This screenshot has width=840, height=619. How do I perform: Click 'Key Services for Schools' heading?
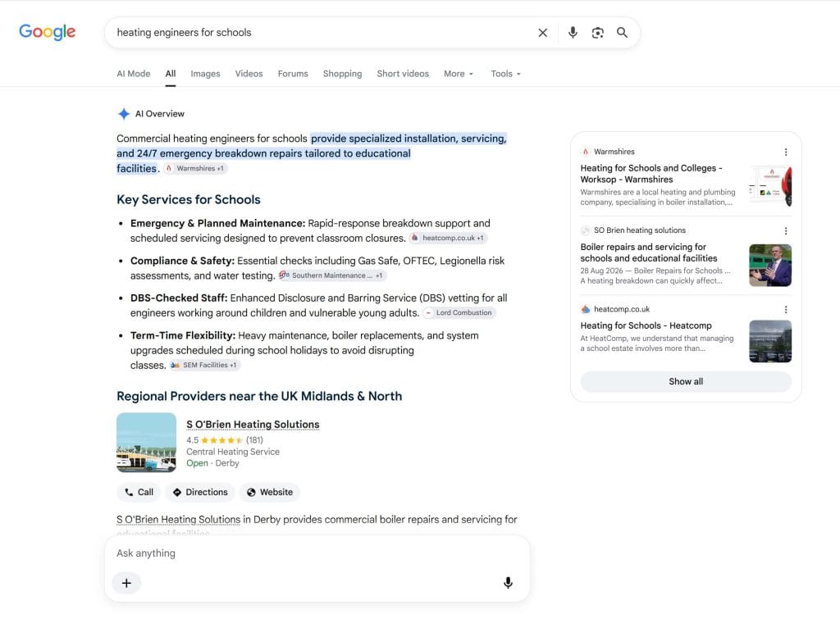tap(189, 200)
